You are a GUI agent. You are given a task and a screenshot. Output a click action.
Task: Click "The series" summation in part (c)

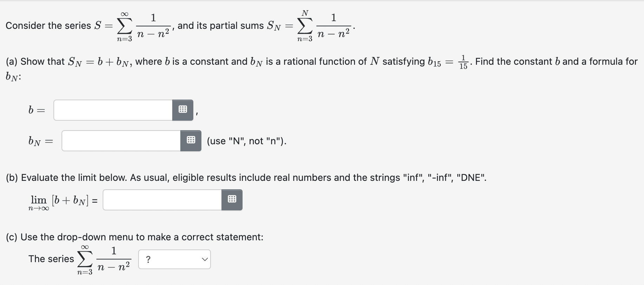click(x=79, y=259)
